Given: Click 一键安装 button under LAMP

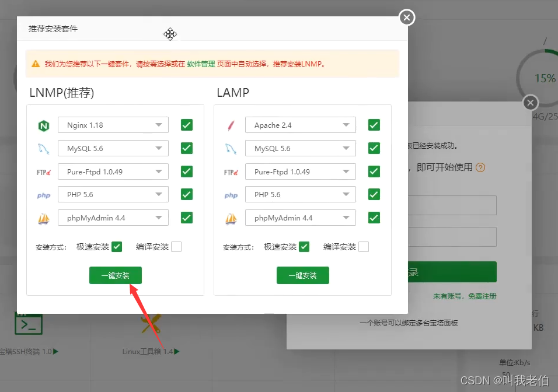Looking at the screenshot, I should [303, 275].
